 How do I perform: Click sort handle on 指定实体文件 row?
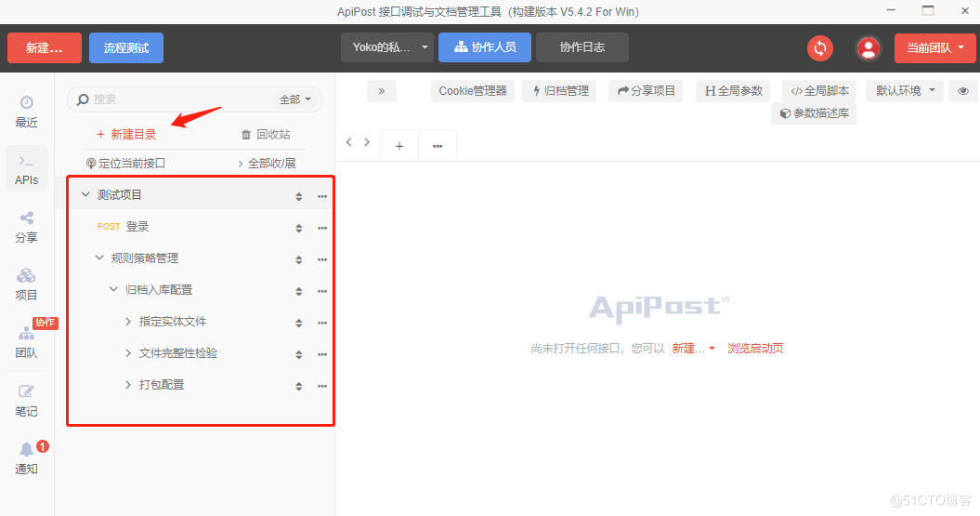299,323
